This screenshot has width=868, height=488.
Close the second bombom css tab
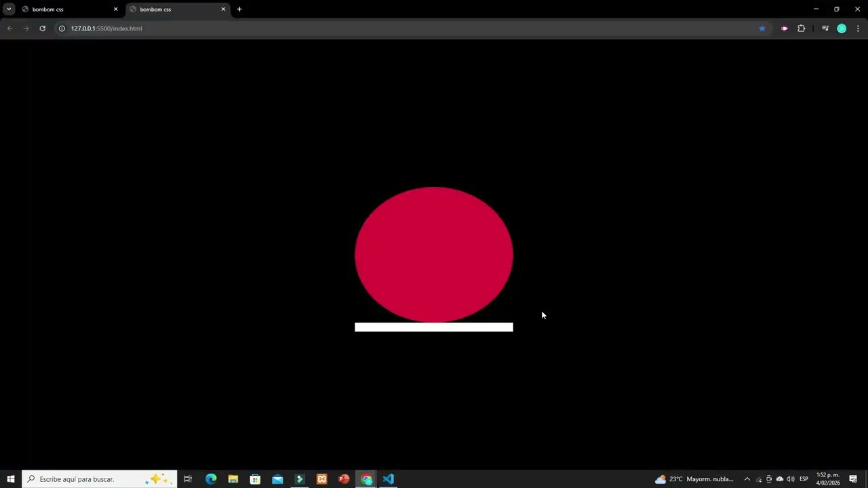[x=223, y=9]
